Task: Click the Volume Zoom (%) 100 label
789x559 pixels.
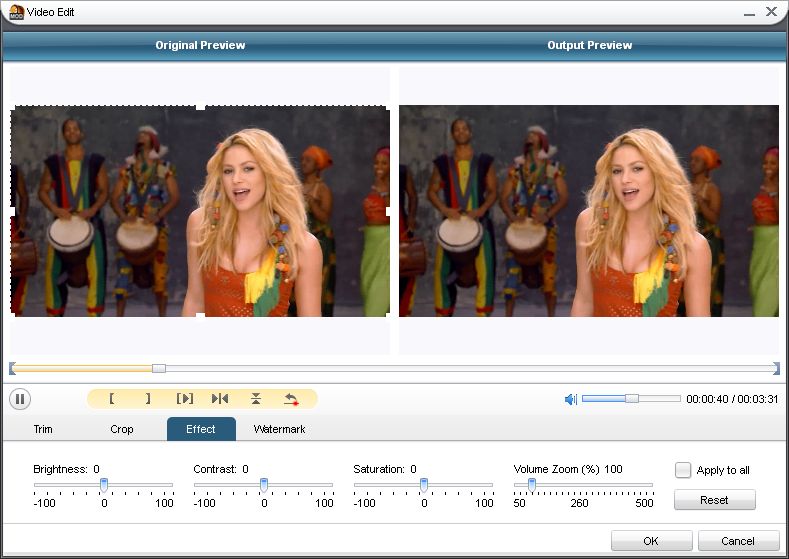Action: pos(568,469)
